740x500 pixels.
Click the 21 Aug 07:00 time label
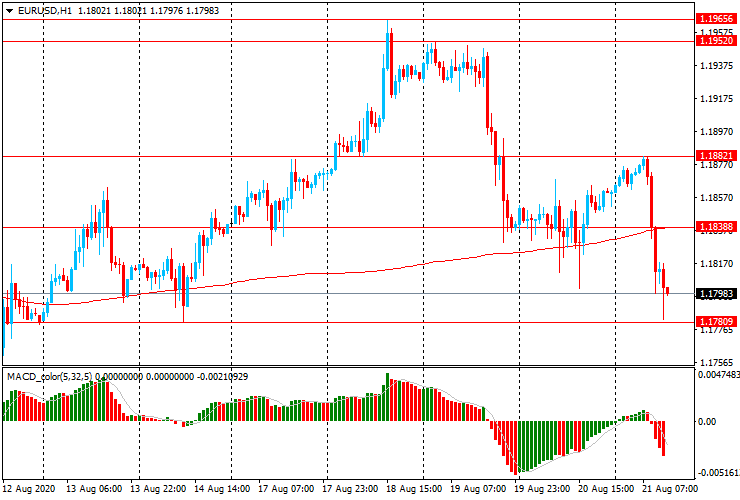click(x=670, y=489)
